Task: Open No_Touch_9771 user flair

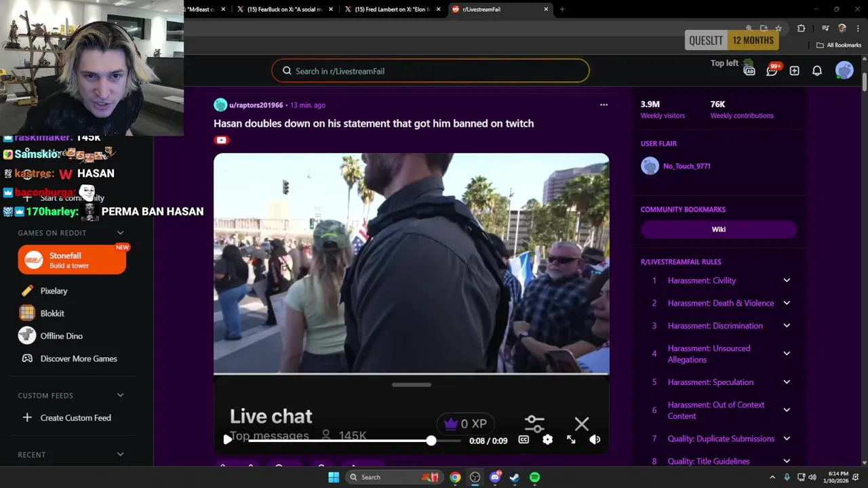Action: pos(687,166)
